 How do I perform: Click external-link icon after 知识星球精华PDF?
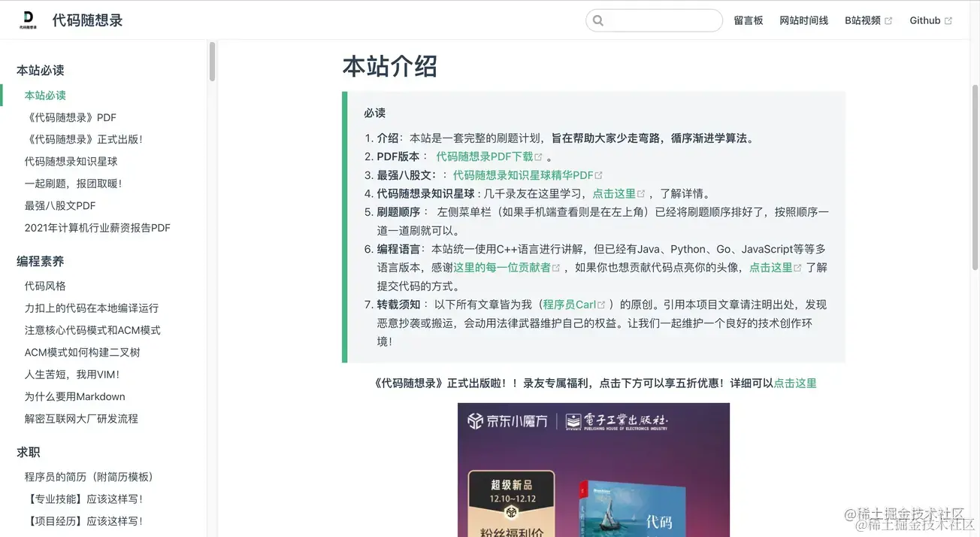click(599, 175)
